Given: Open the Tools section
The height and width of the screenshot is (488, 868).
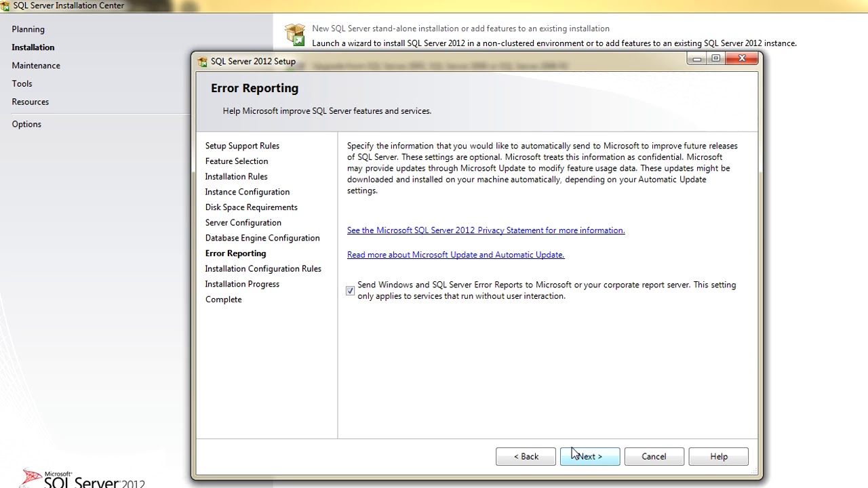Looking at the screenshot, I should [x=22, y=83].
